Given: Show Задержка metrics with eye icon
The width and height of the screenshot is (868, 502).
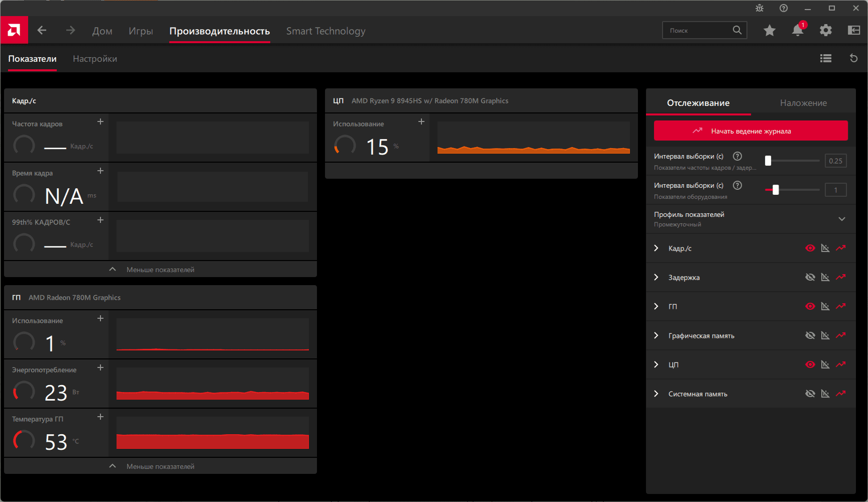Looking at the screenshot, I should click(810, 277).
